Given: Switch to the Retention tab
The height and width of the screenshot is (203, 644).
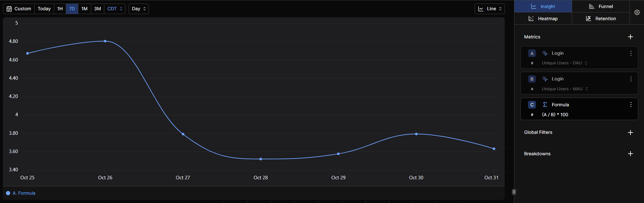Looking at the screenshot, I should pyautogui.click(x=601, y=19).
